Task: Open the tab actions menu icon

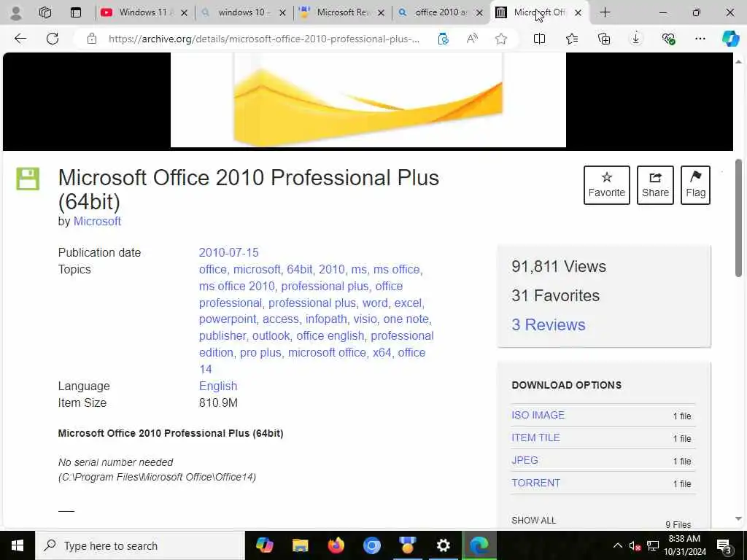Action: click(x=76, y=13)
